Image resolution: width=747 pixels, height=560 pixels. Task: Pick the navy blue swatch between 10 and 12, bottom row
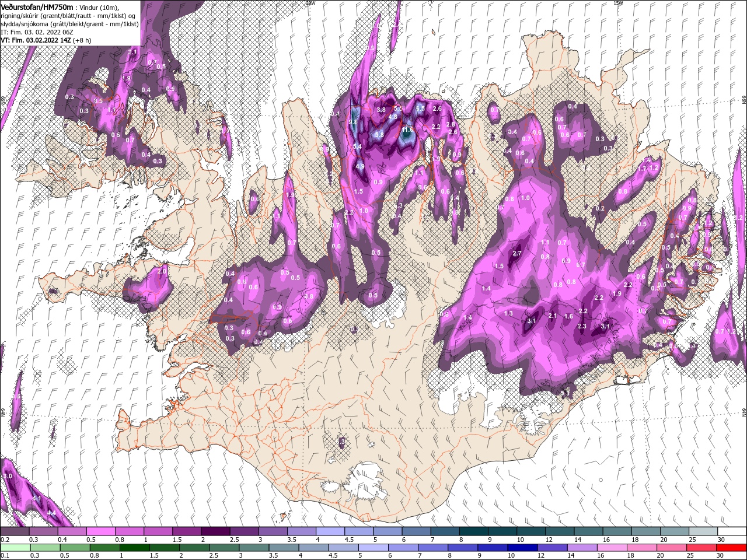[x=521, y=548]
